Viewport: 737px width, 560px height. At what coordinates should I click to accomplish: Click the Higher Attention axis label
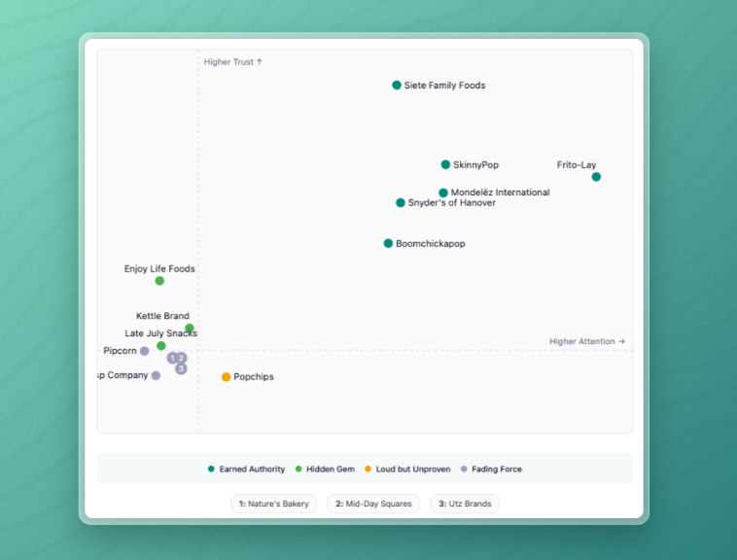[587, 341]
